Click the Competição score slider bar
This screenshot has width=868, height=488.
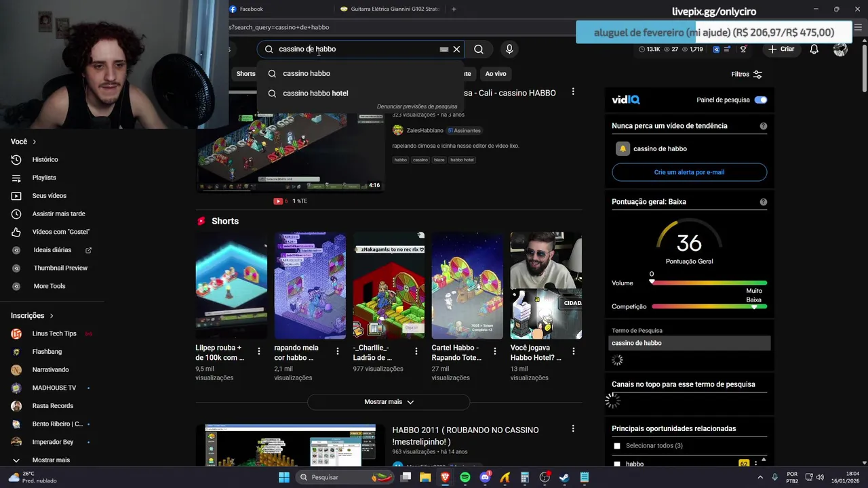[709, 306]
